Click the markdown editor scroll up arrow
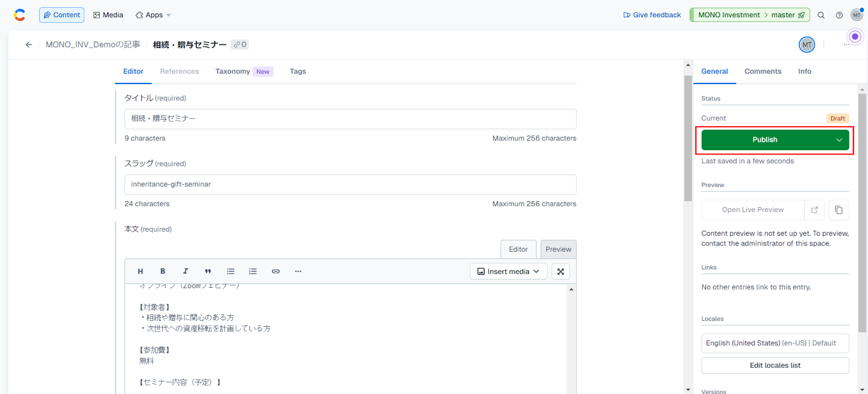 pyautogui.click(x=571, y=289)
